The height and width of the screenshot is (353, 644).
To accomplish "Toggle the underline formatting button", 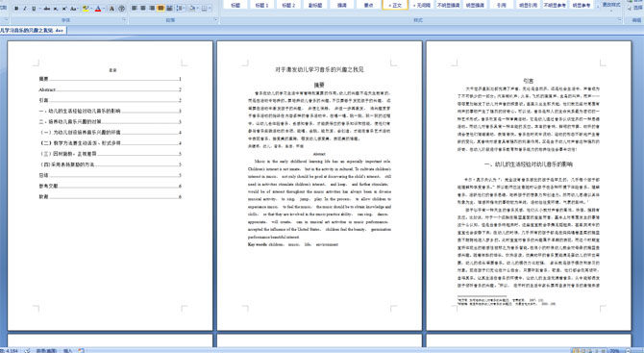I will (x=34, y=9).
